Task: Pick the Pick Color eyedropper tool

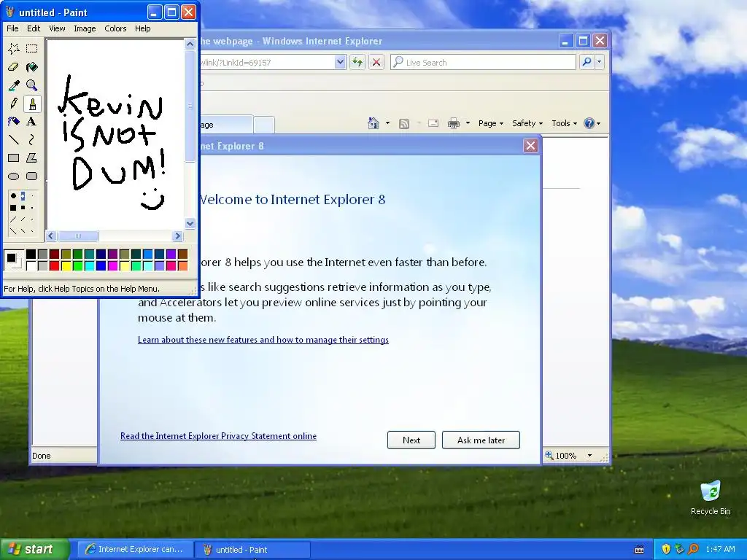Action: [x=13, y=85]
